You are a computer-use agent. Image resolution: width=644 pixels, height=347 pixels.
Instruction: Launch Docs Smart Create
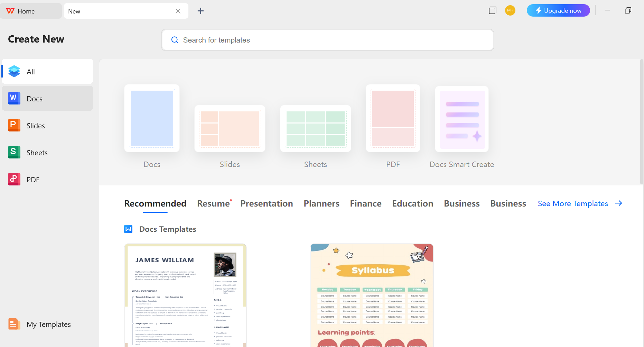pyautogui.click(x=462, y=119)
